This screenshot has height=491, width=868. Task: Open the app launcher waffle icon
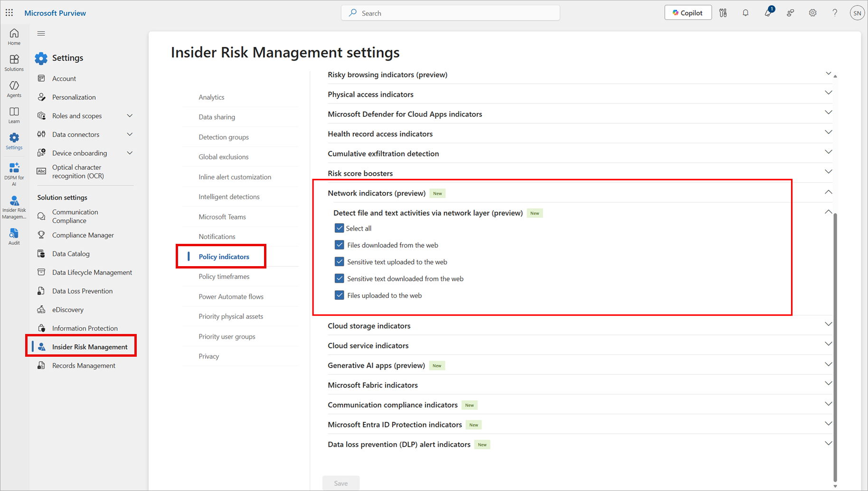(9, 13)
